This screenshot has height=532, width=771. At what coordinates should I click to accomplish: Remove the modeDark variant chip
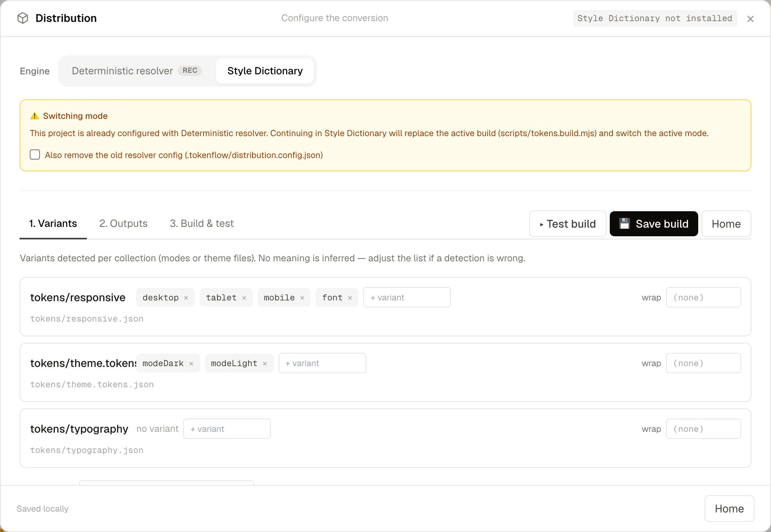pos(191,364)
